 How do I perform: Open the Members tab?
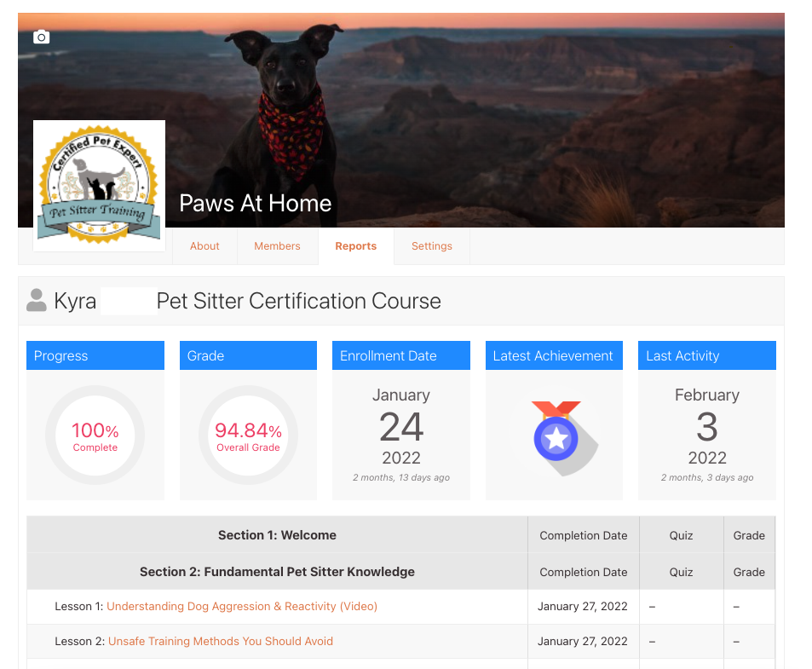[277, 245]
